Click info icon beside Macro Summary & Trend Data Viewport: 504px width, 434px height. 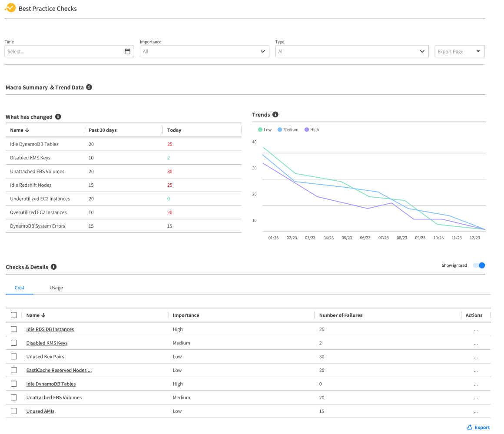(89, 87)
